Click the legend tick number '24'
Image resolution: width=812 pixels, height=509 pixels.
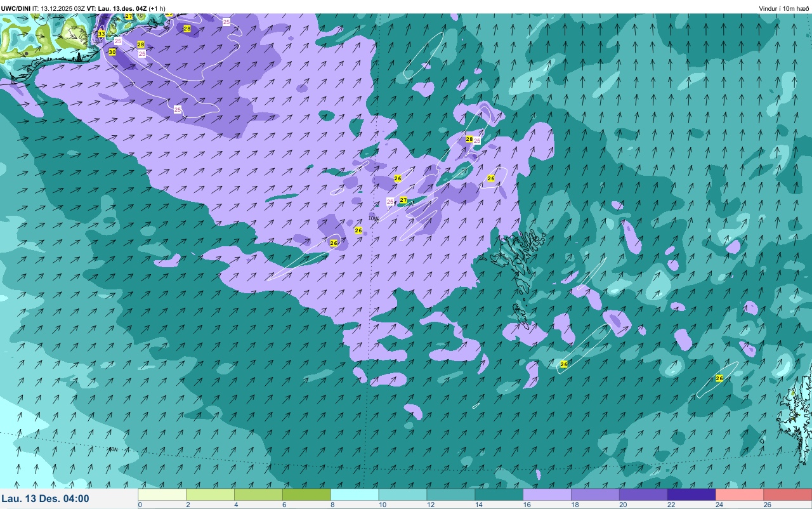point(718,505)
